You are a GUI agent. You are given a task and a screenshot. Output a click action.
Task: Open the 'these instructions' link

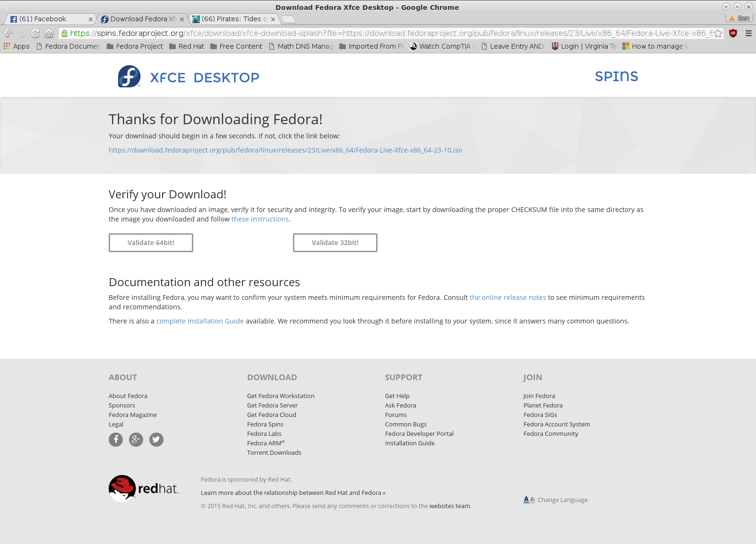[260, 219]
